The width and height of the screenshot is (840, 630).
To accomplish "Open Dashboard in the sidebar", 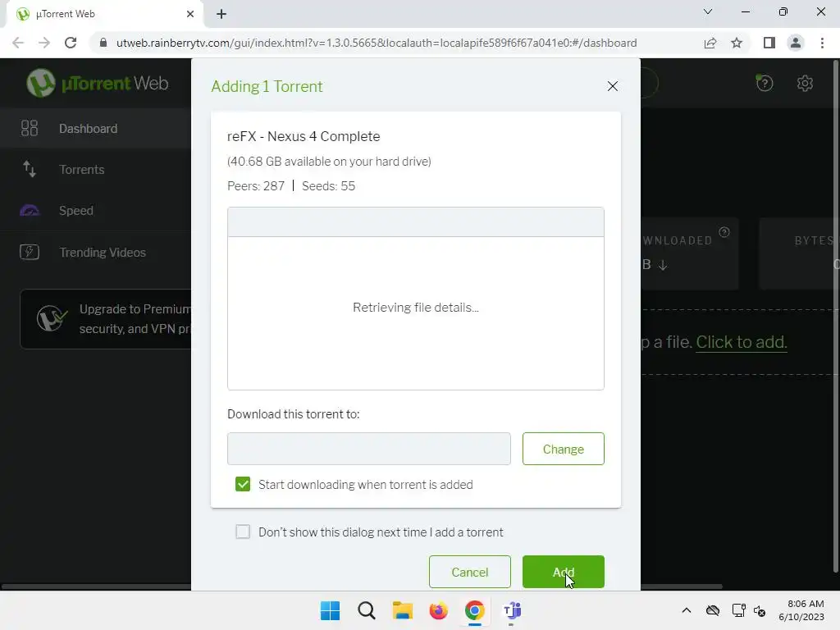I will tap(95, 128).
